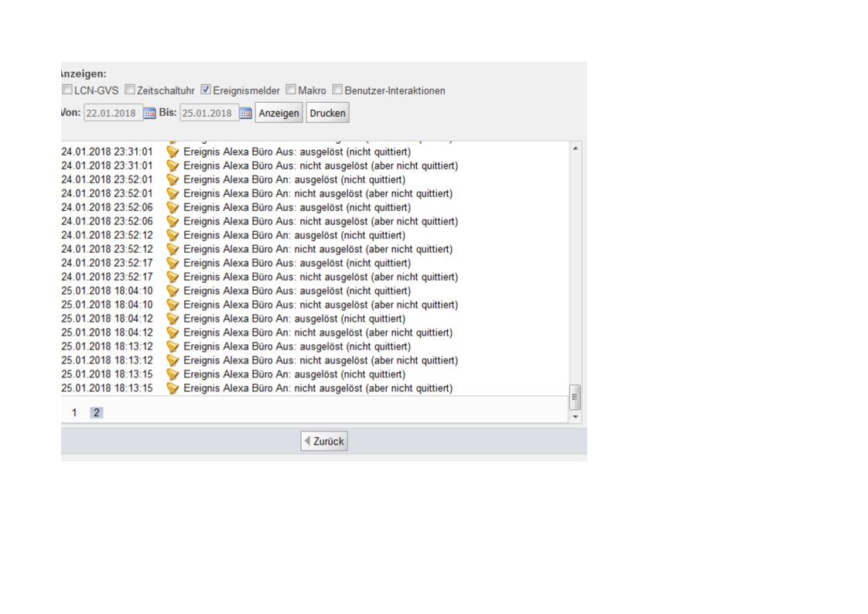Viewport: 868px width, 614px height.
Task: Go to page 1 of results
Action: (75, 413)
